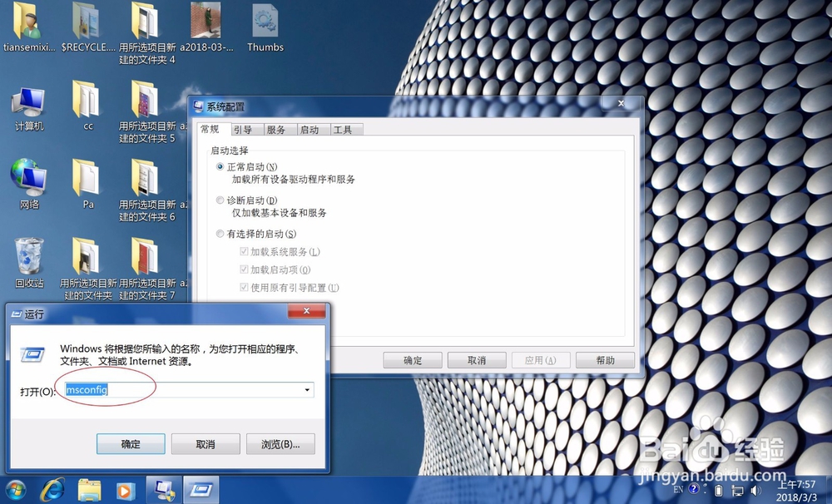Select the a2018-03 image thumbnail on desktop
The width and height of the screenshot is (832, 504).
(x=206, y=20)
